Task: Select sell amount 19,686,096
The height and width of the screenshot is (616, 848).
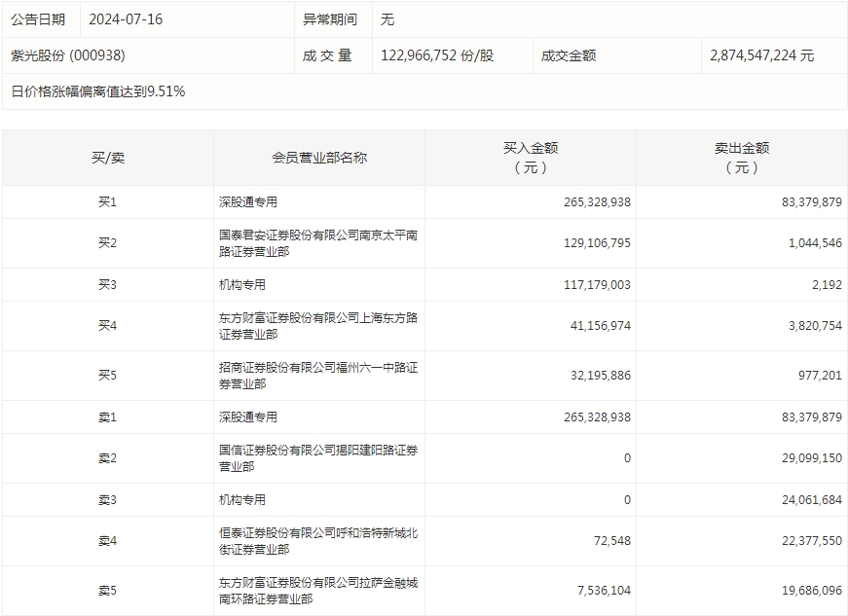Action: 812,591
